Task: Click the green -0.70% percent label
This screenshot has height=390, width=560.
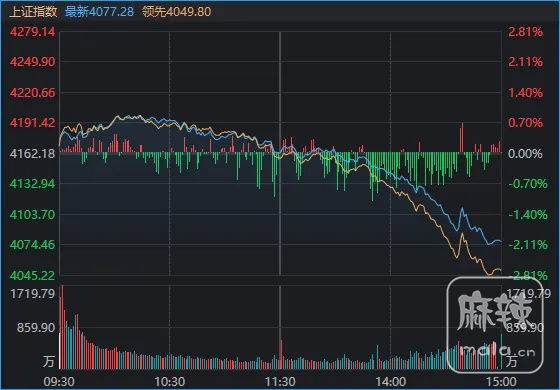Action: 528,184
